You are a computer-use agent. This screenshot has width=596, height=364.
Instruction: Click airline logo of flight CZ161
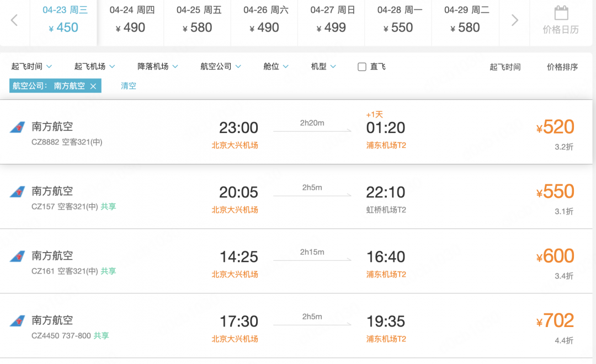point(17,256)
